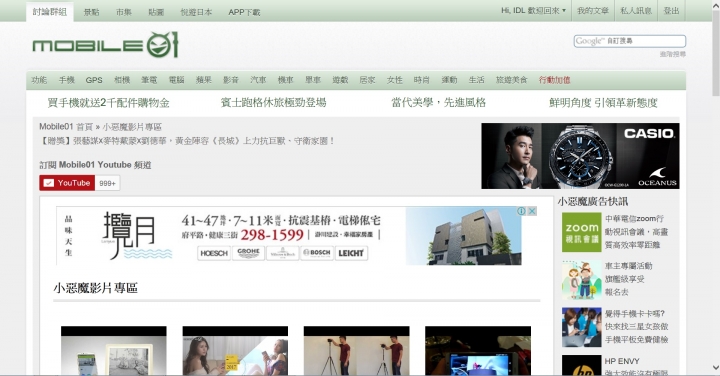Open the HP ENVY ad logo thumbnail
The image size is (720, 376).
click(x=581, y=365)
